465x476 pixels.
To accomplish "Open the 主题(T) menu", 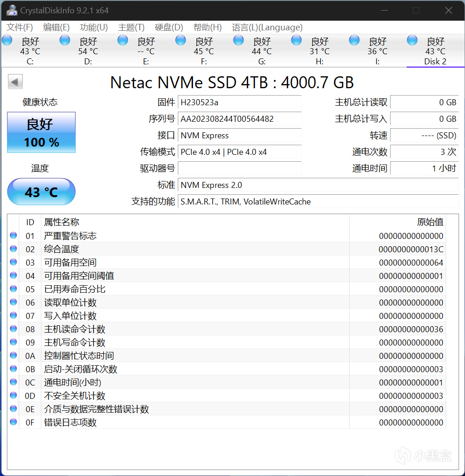I will point(130,28).
